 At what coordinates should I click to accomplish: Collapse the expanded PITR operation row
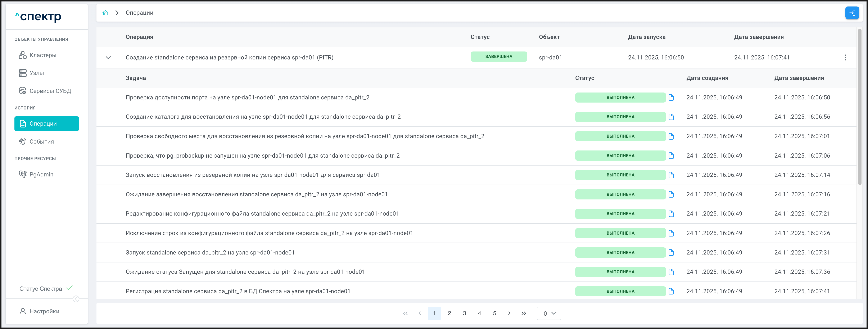tap(108, 57)
